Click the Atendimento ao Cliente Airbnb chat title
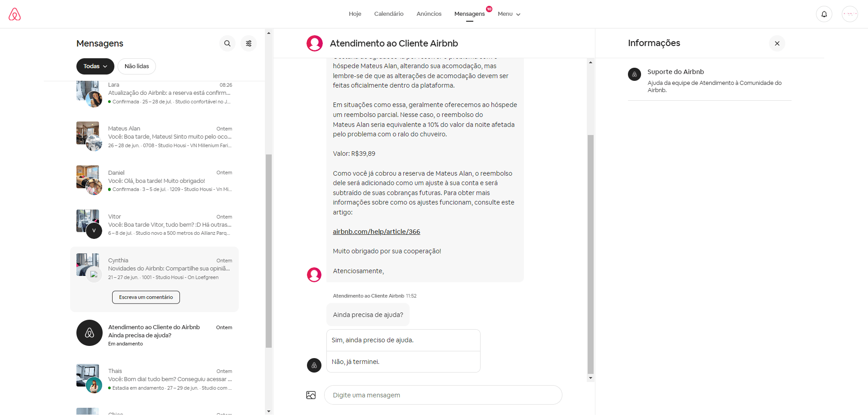 pyautogui.click(x=394, y=43)
